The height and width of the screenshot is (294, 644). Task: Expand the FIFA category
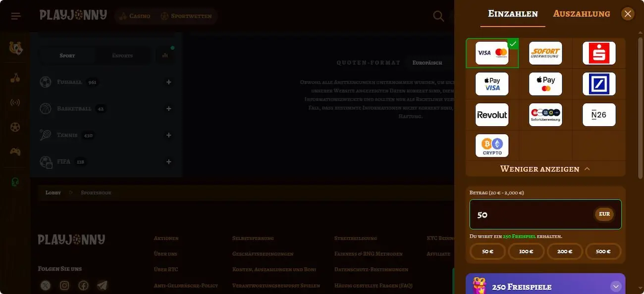click(x=169, y=162)
